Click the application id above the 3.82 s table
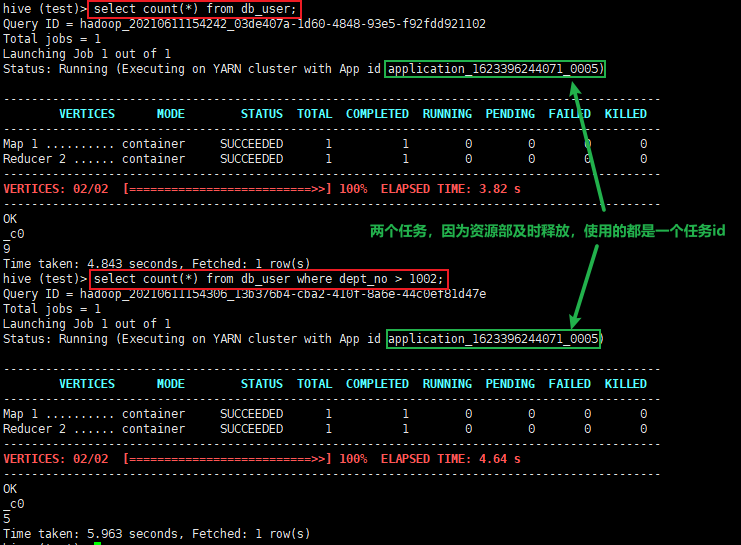Image resolution: width=741 pixels, height=545 pixels. click(495, 69)
